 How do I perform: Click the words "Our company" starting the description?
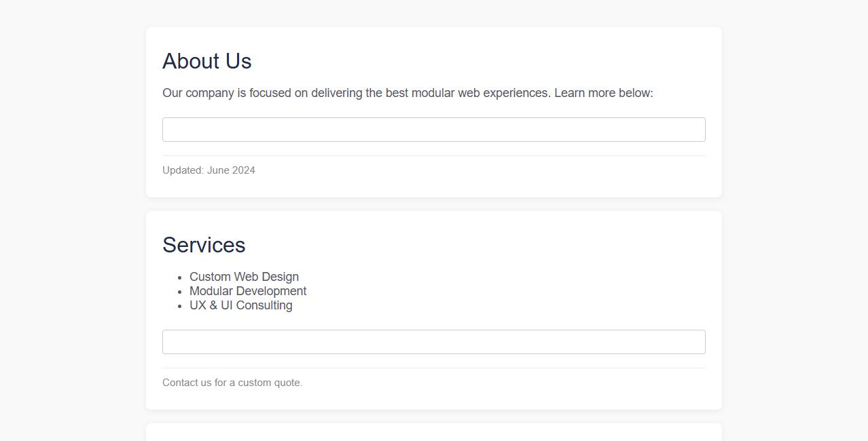[198, 93]
